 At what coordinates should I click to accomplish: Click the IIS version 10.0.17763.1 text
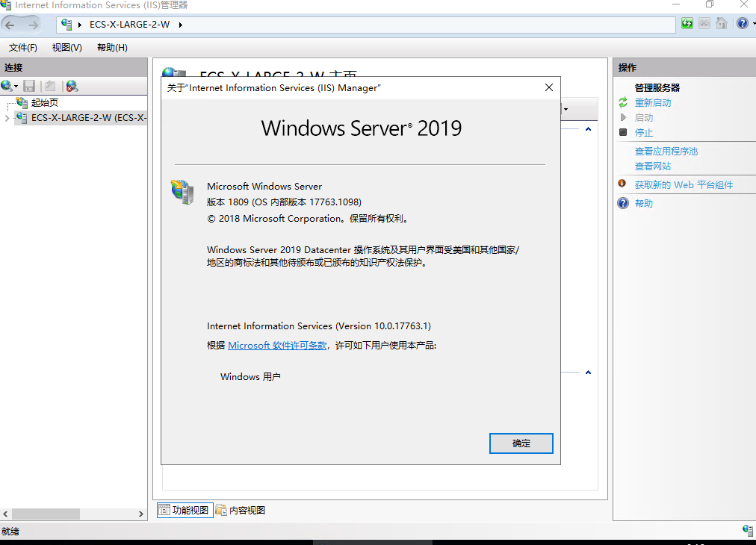[319, 326]
